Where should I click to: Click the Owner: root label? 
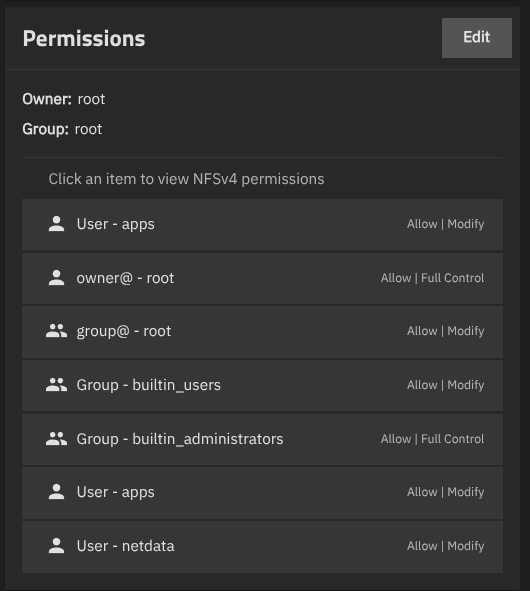64,99
